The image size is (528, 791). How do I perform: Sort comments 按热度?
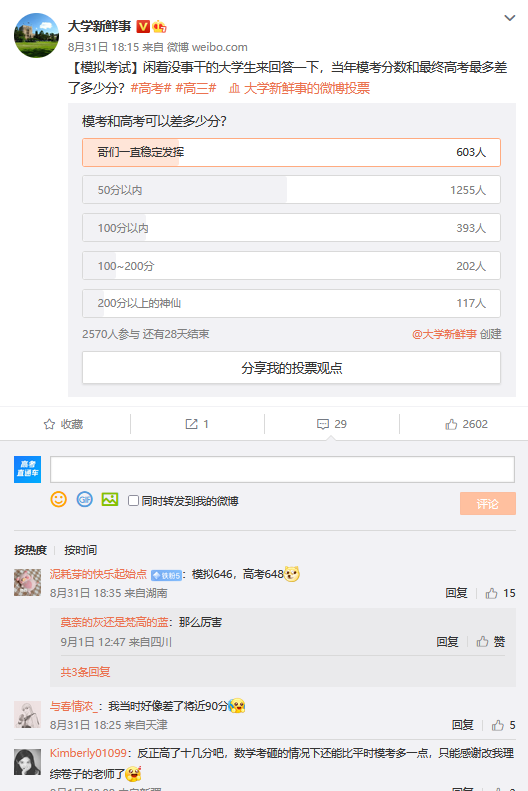tap(30, 550)
